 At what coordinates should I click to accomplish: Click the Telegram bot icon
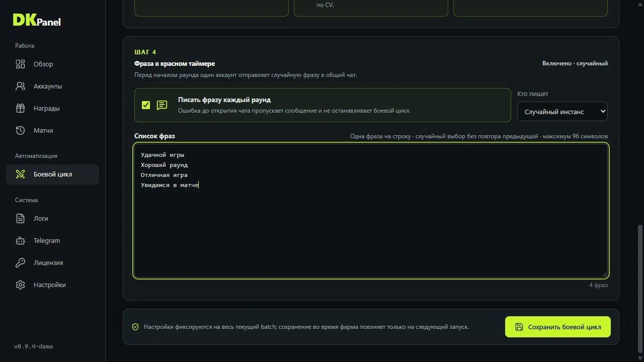(20, 240)
